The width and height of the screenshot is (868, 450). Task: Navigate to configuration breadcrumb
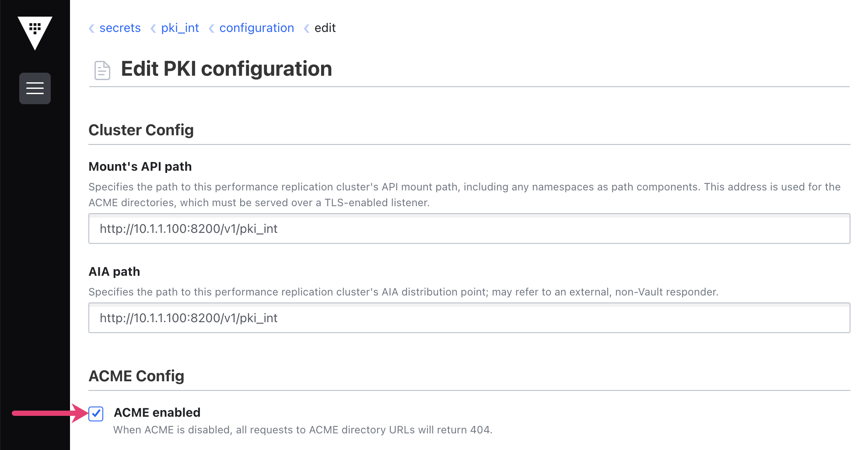click(256, 28)
